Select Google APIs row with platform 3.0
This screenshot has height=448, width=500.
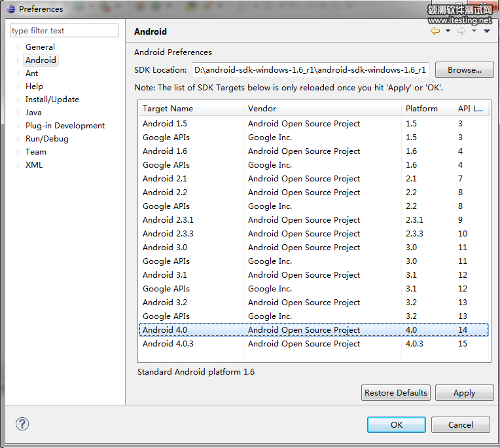[x=313, y=261]
